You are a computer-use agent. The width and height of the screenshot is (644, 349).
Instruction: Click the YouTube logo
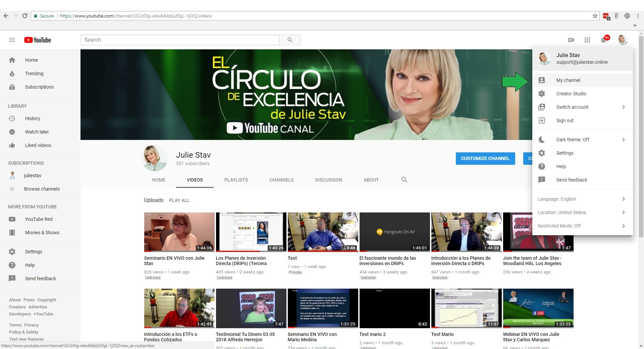pyautogui.click(x=38, y=40)
